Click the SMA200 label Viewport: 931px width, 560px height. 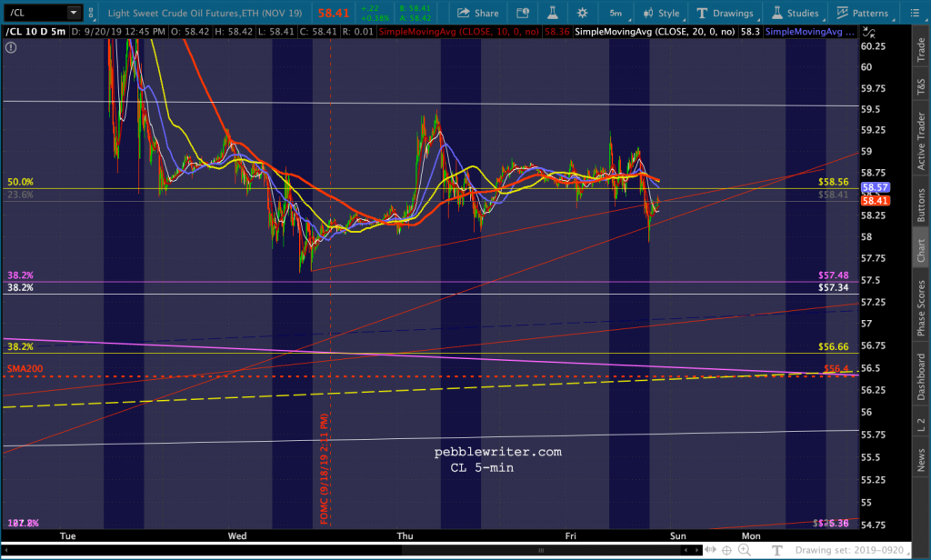25,369
